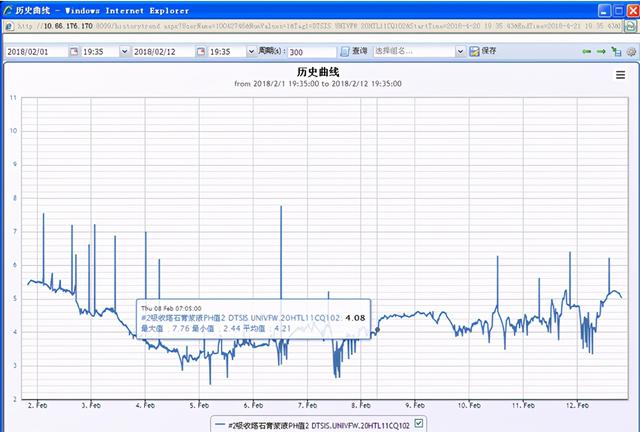640x432 pixels.
Task: Click the 保存 save button
Action: point(483,51)
